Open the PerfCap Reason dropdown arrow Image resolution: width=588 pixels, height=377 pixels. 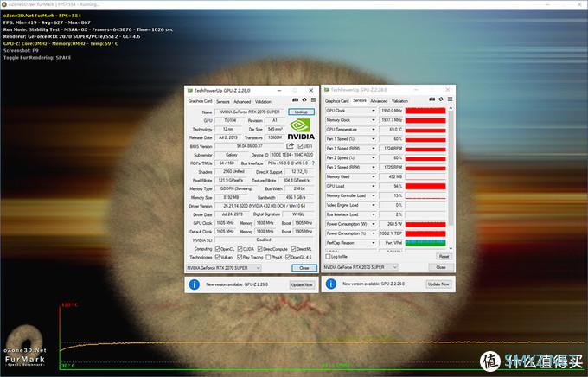click(x=374, y=243)
